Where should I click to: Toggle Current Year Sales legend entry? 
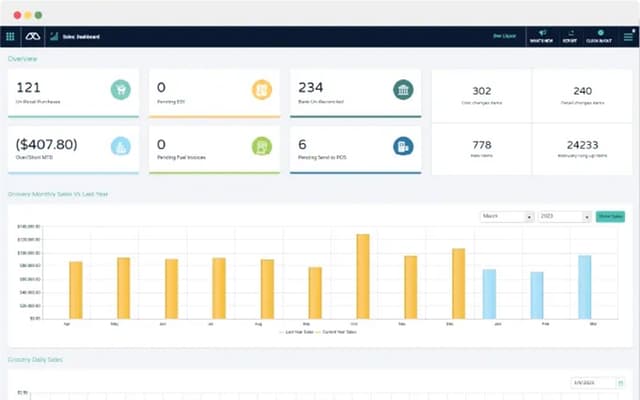[336, 332]
